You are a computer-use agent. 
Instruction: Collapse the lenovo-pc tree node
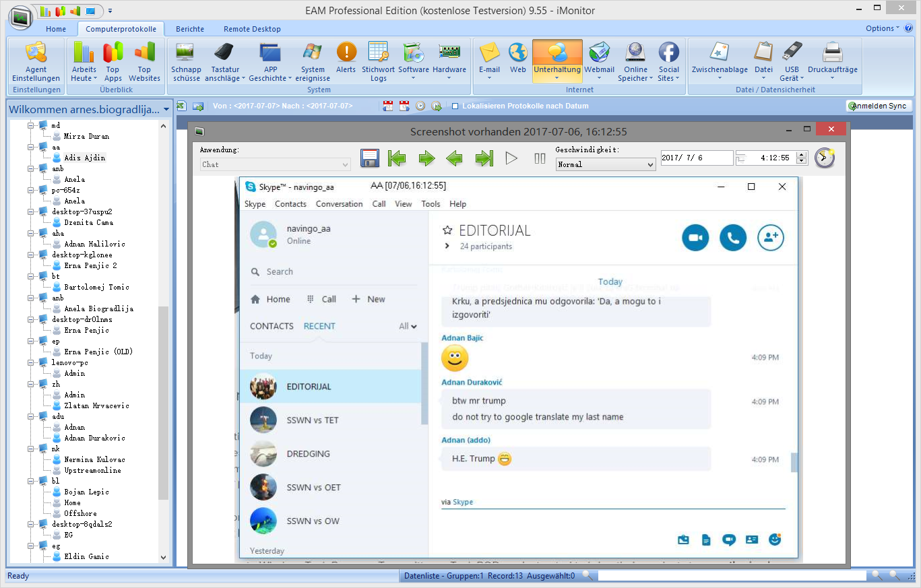[x=30, y=362]
